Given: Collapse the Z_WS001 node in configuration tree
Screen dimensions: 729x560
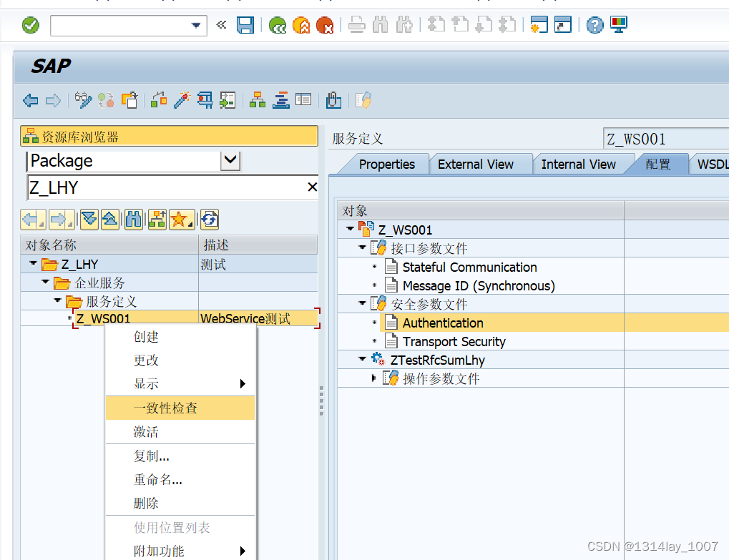Looking at the screenshot, I should click(350, 229).
